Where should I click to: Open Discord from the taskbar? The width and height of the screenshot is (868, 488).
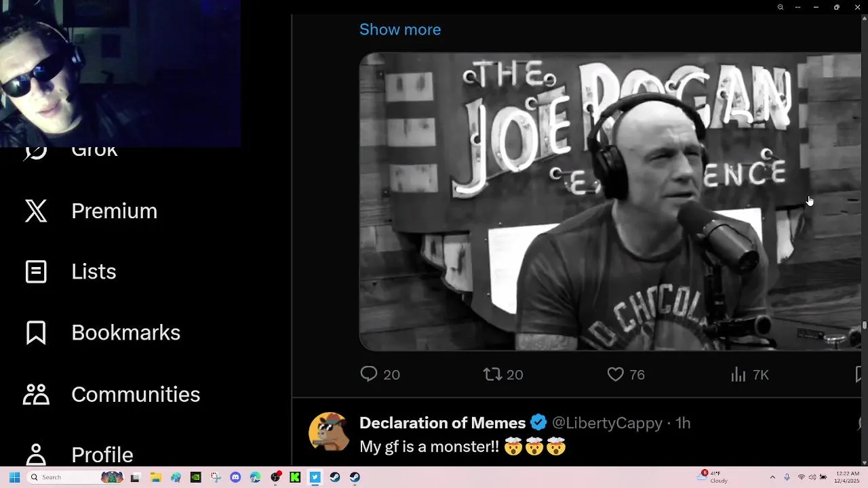(235, 477)
